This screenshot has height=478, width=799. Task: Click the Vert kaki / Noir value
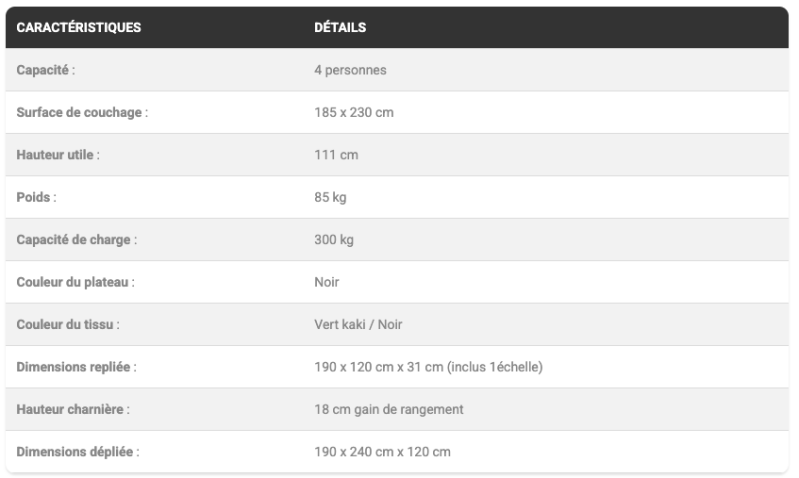358,325
